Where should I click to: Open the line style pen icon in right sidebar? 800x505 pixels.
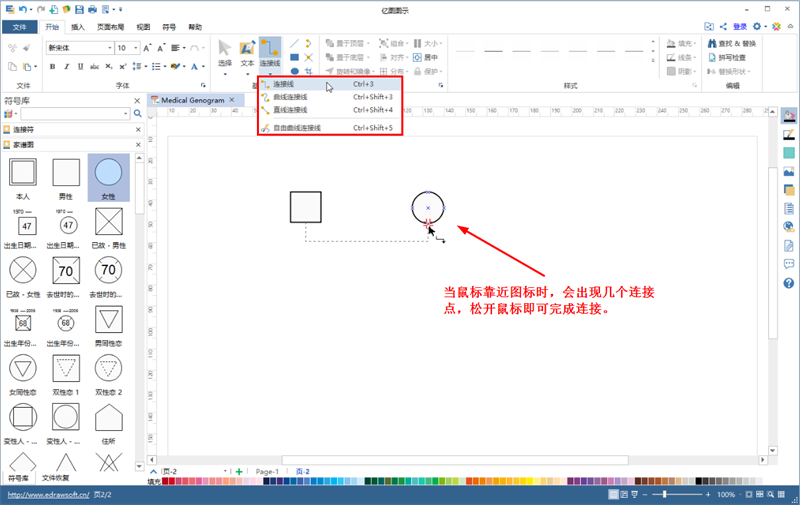[789, 135]
